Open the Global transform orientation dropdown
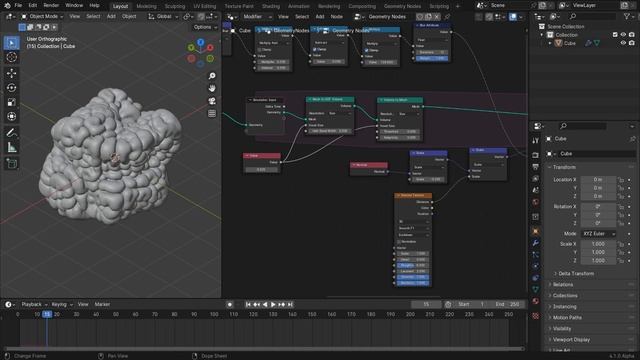This screenshot has height=360, width=640. point(163,17)
